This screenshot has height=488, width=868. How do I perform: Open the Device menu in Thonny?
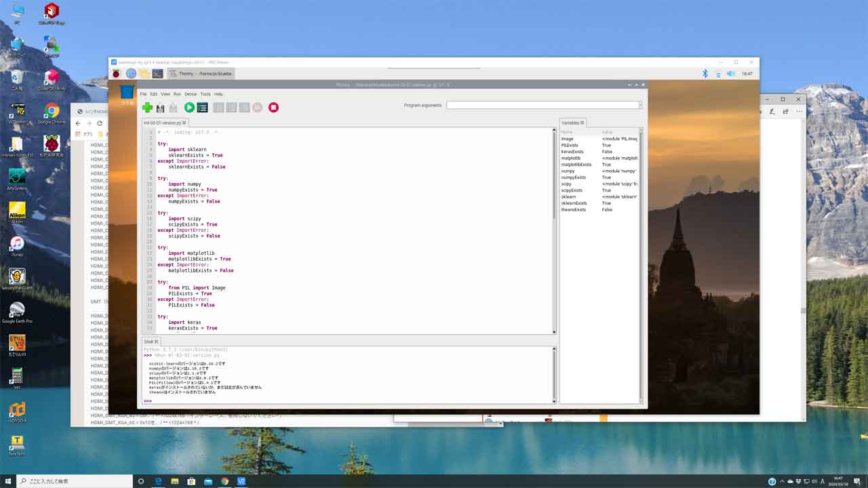(191, 94)
